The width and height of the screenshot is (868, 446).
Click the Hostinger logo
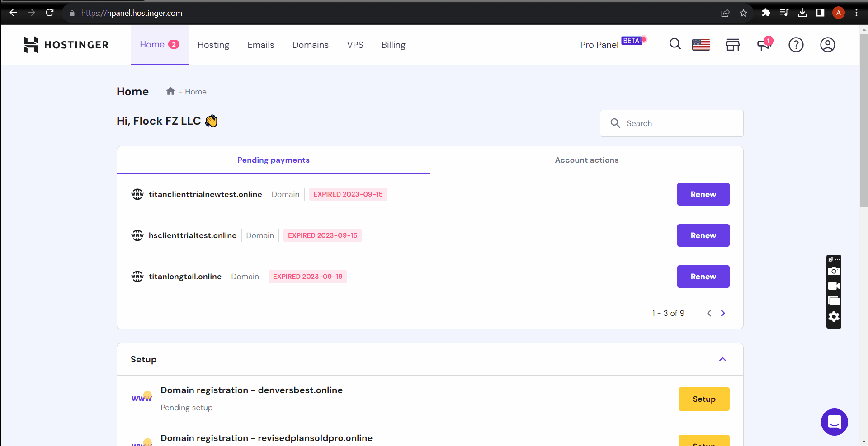[66, 45]
